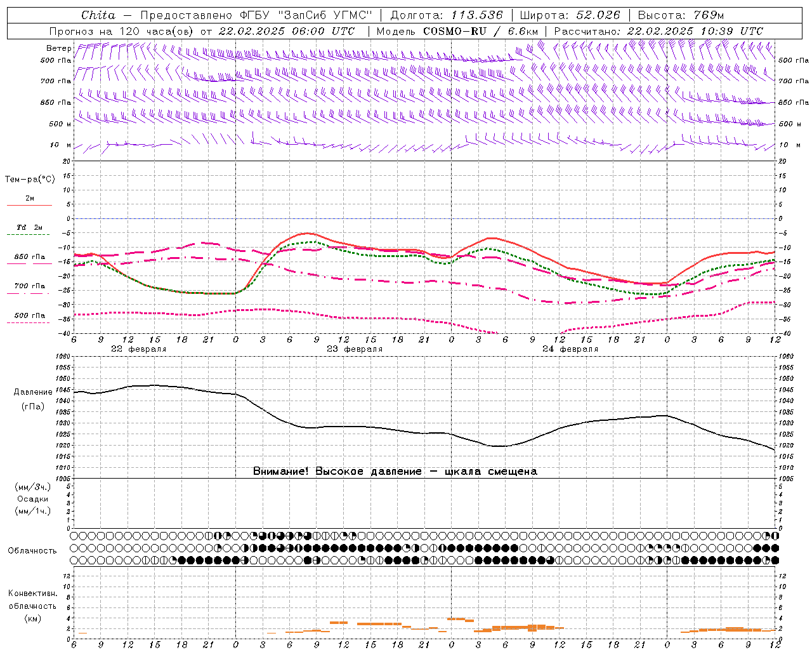Click the "Высота: 769м" elevation value
Screen dimensions: 812x650
pyautogui.click(x=681, y=15)
